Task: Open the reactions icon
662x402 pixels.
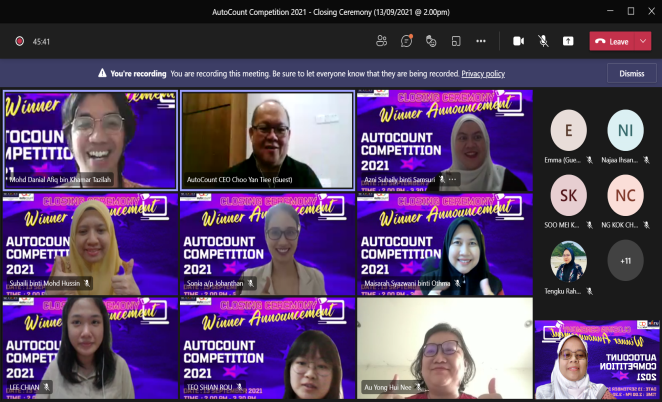Action: pos(431,41)
